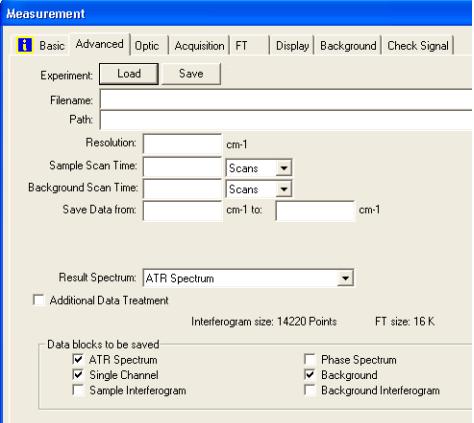
Task: Click into the Filename field
Action: pos(286,100)
